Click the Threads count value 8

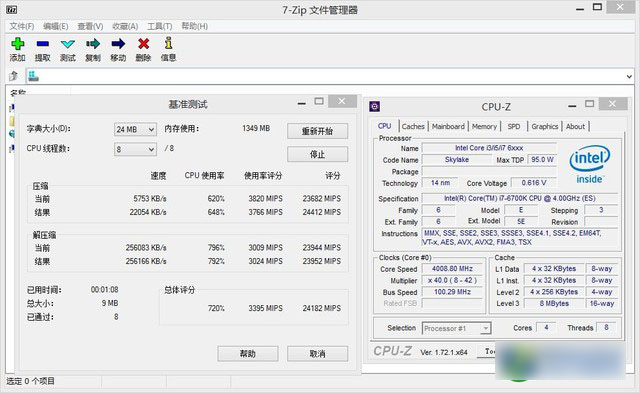[x=607, y=327]
